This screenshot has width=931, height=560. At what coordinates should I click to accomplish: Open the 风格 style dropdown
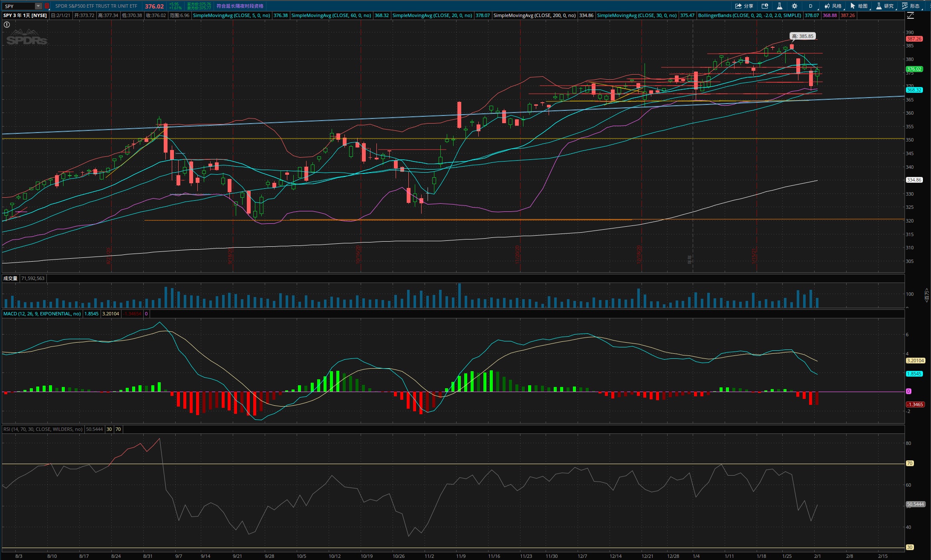(x=833, y=6)
